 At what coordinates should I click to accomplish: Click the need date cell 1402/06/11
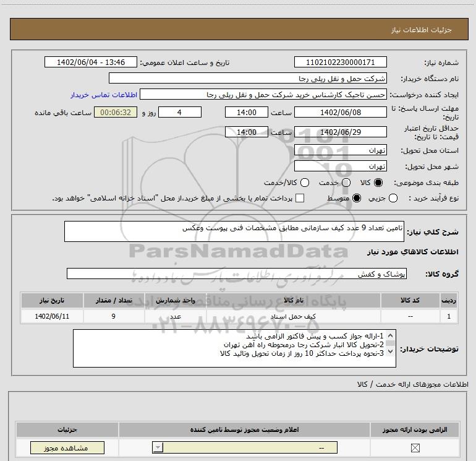coord(52,316)
